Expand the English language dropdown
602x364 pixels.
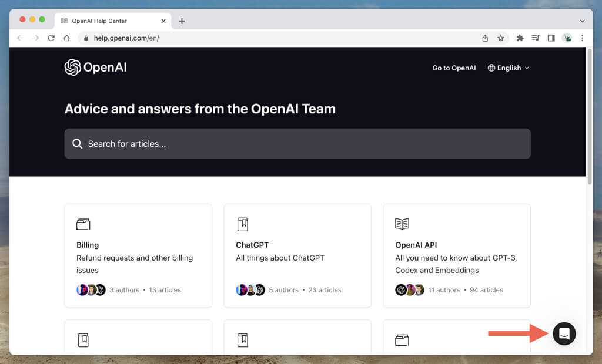[x=509, y=68]
